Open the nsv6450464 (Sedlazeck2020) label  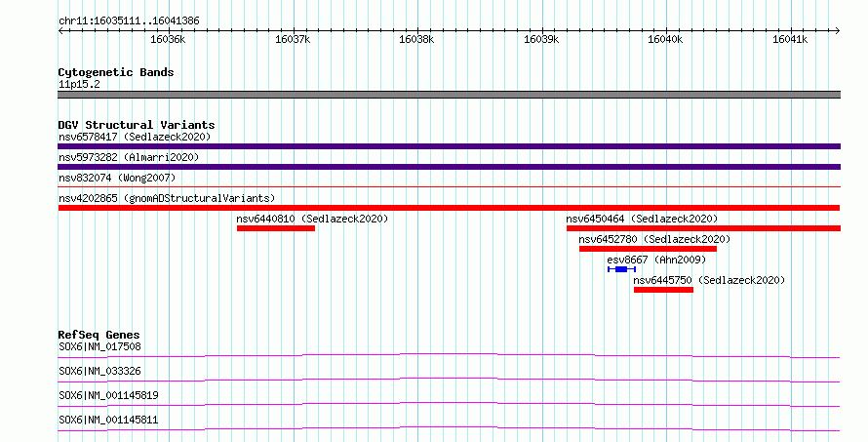coord(642,219)
